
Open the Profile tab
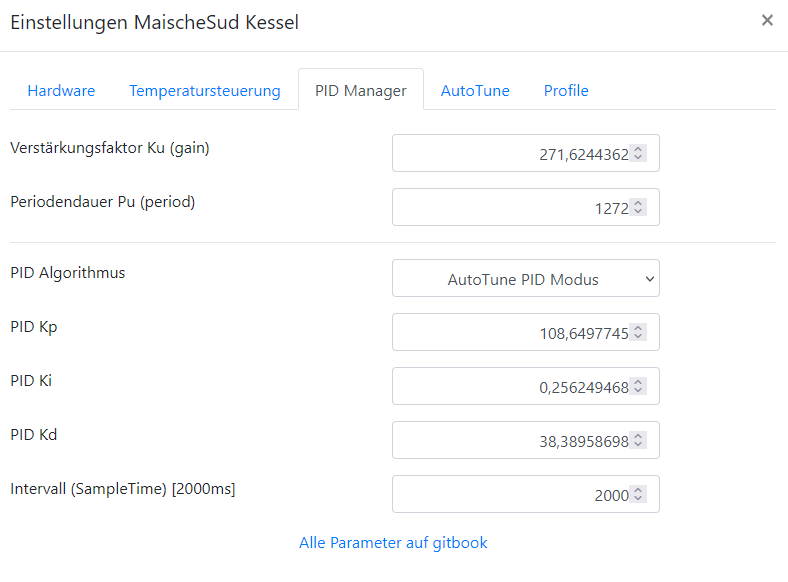566,90
